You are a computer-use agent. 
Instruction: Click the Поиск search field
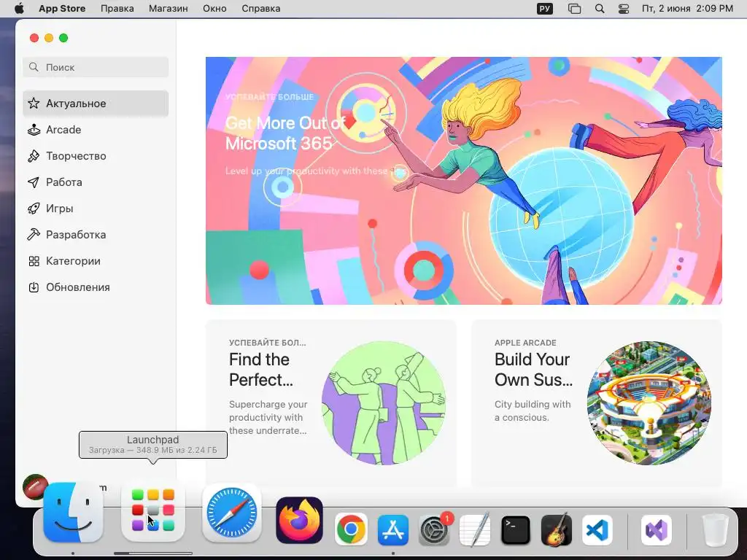click(x=96, y=67)
